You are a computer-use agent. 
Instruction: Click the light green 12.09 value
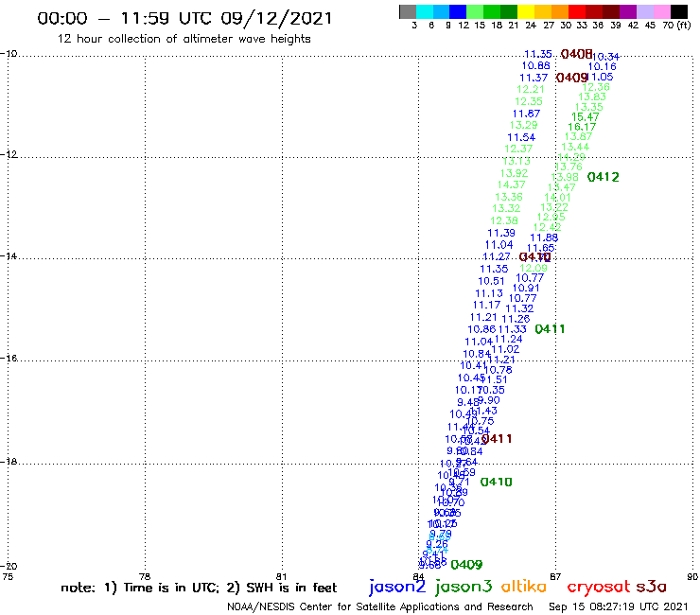[534, 268]
